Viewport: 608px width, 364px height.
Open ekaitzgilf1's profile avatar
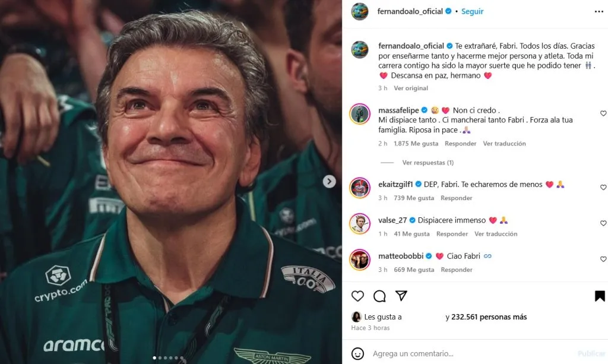(x=360, y=188)
